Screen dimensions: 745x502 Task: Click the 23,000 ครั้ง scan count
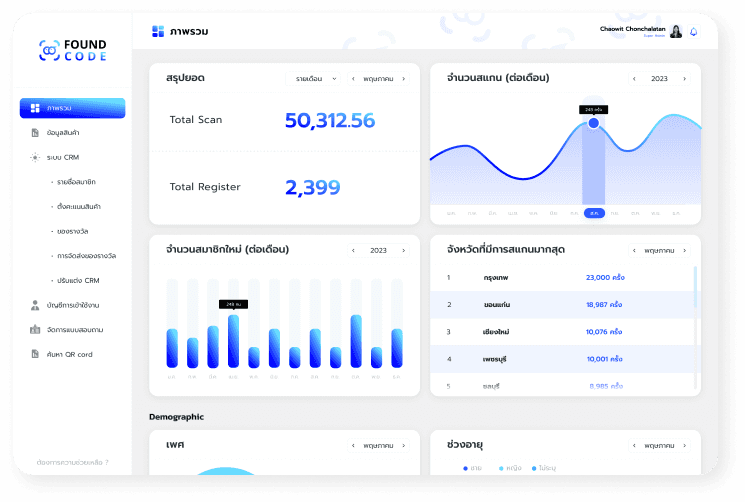pos(605,277)
